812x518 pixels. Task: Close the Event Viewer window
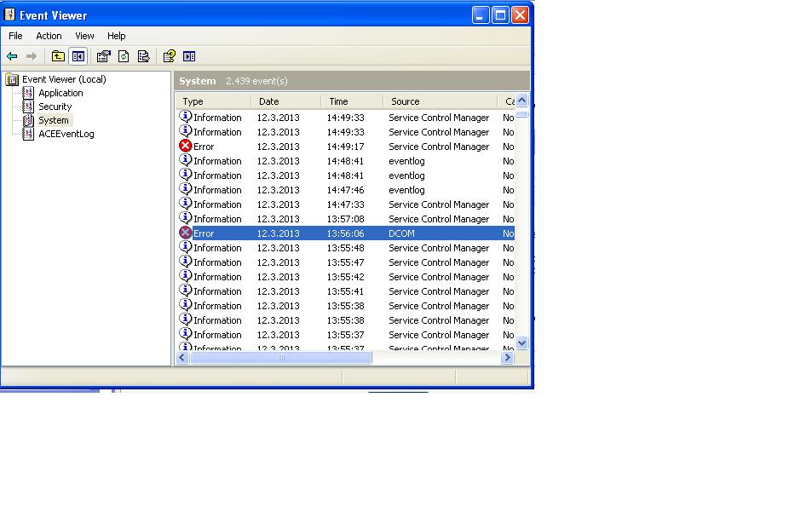tap(520, 15)
